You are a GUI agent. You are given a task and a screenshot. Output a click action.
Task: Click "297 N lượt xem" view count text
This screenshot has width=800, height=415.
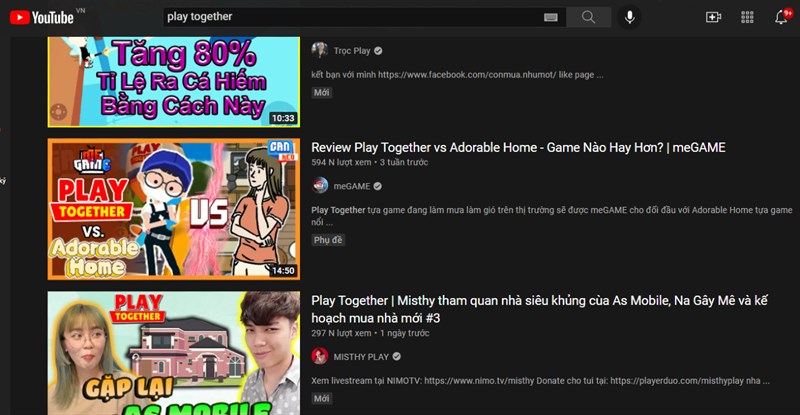pyautogui.click(x=341, y=333)
